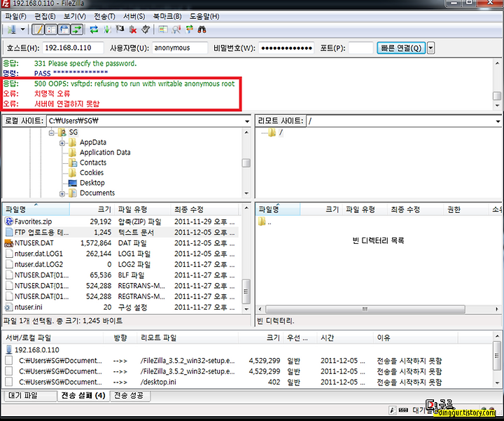Click the port input field
Viewport: 504px width, 421px height.
click(360, 48)
